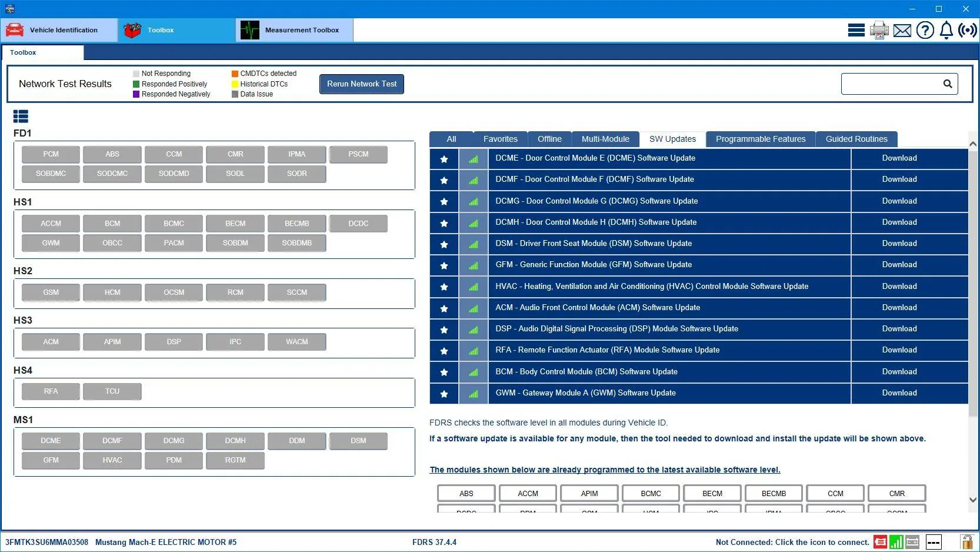Image resolution: width=980 pixels, height=552 pixels.
Task: Open the Guided Routines tab
Action: click(856, 139)
